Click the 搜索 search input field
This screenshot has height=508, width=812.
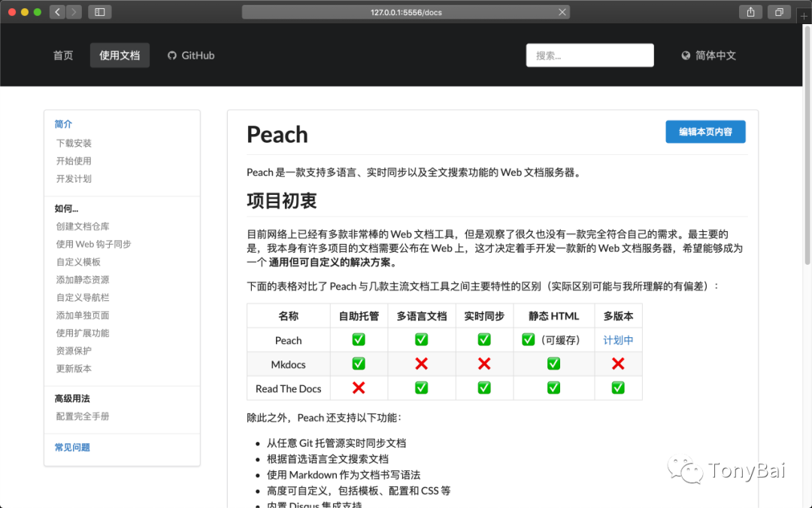589,54
